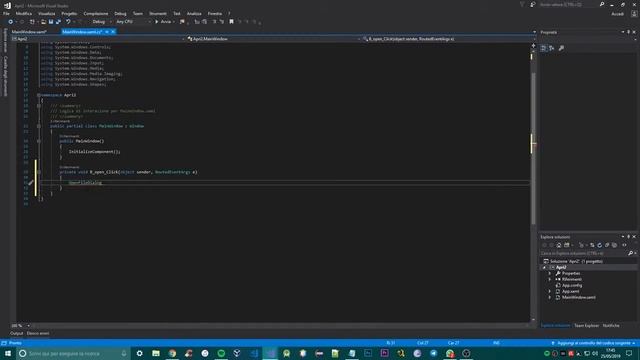This screenshot has width=640, height=360.
Task: Switch to the MainWindow.xaml editor tab
Action: click(x=29, y=32)
